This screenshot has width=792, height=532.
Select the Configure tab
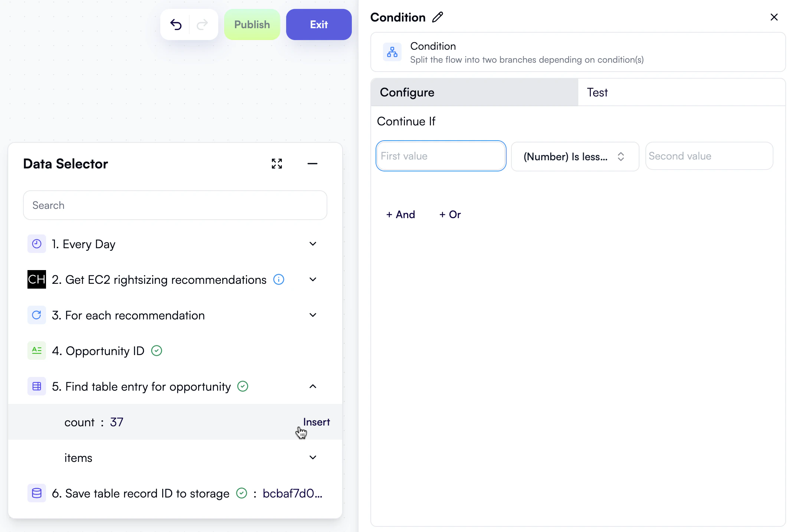click(407, 92)
